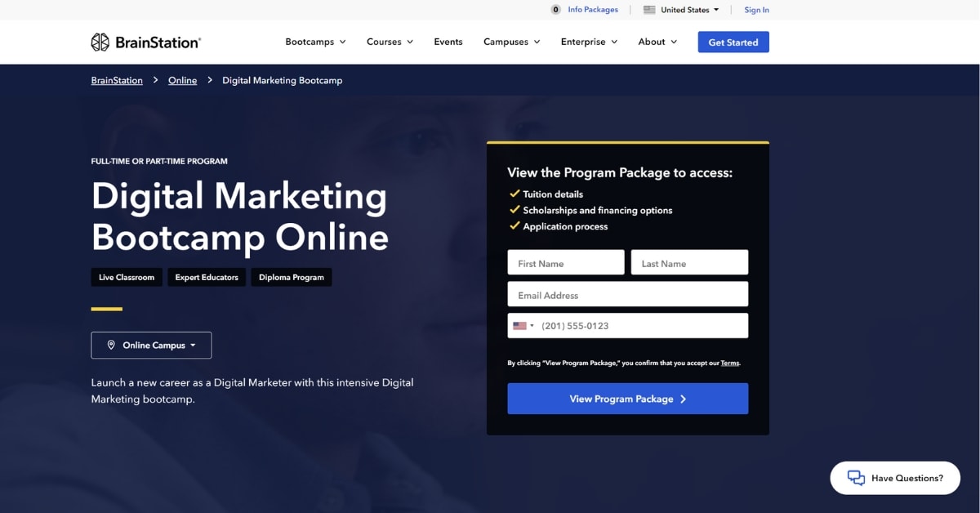Screen dimensions: 980x513
Task: Focus the phone number field
Action: click(628, 326)
